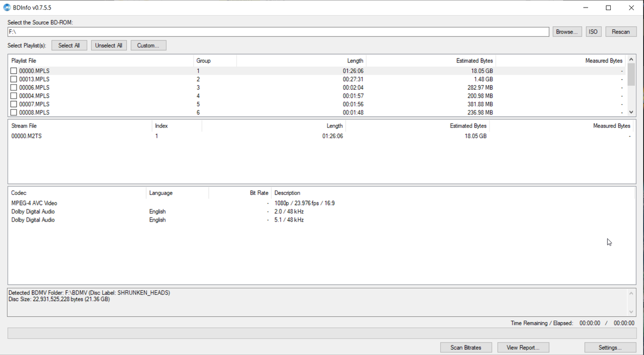This screenshot has width=644, height=355.
Task: Select the MPEG-4 AVC Video codec row
Action: pos(321,203)
